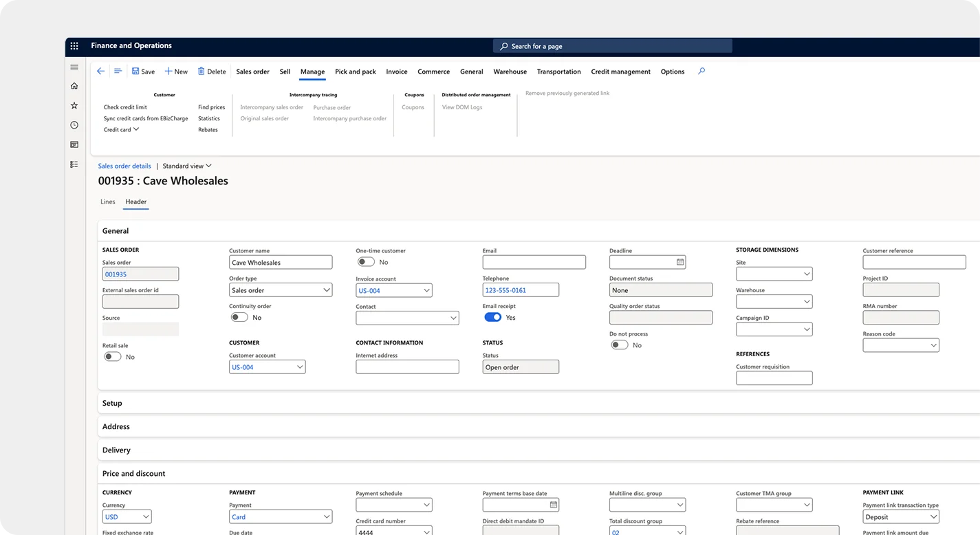Viewport: 980px width, 535px height.
Task: Turn off the Email receipt switch
Action: click(x=493, y=318)
